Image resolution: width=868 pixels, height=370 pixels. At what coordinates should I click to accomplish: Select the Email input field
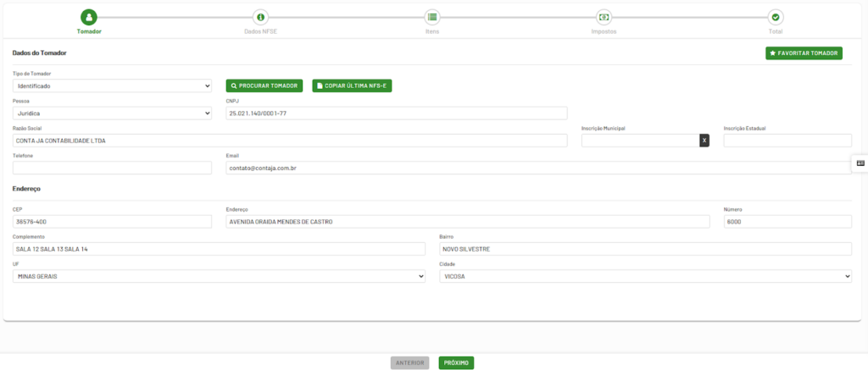pyautogui.click(x=538, y=168)
